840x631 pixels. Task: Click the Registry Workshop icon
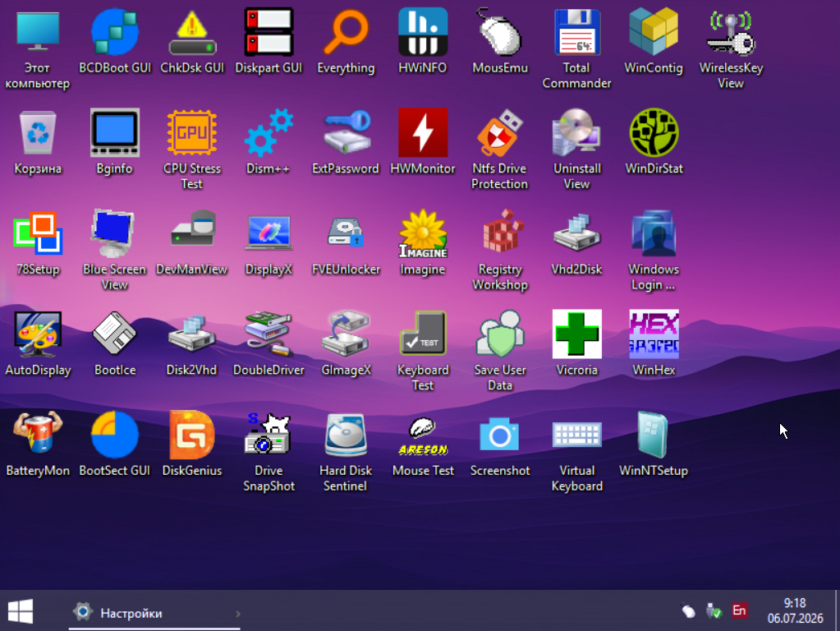click(x=500, y=233)
